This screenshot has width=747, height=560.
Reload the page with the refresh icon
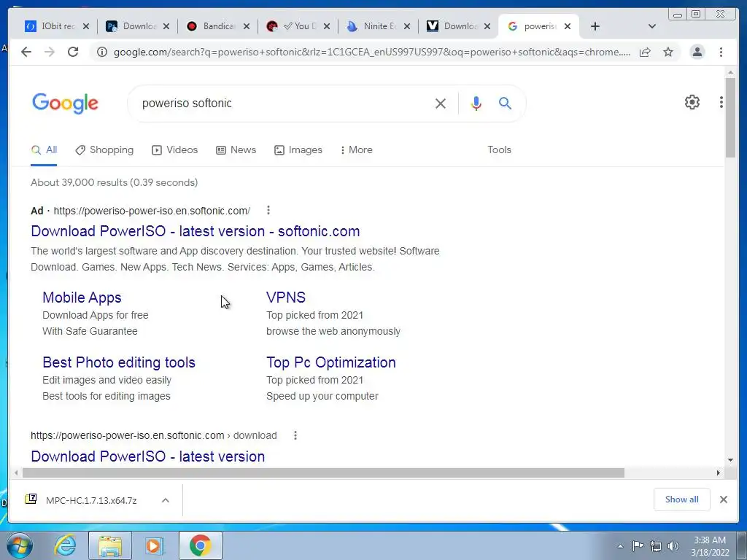73,52
